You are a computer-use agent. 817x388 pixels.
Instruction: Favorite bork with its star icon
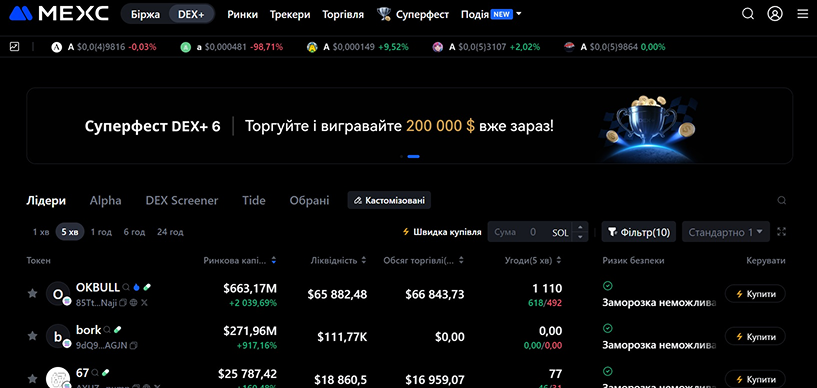(x=32, y=336)
